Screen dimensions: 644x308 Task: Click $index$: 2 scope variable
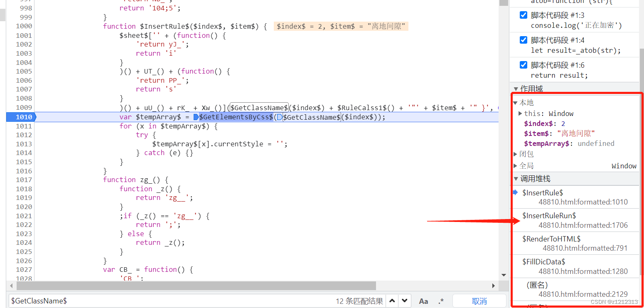(x=545, y=123)
